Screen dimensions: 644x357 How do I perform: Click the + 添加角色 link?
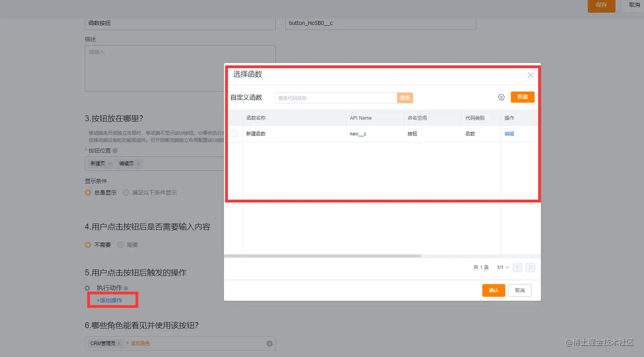pyautogui.click(x=138, y=343)
